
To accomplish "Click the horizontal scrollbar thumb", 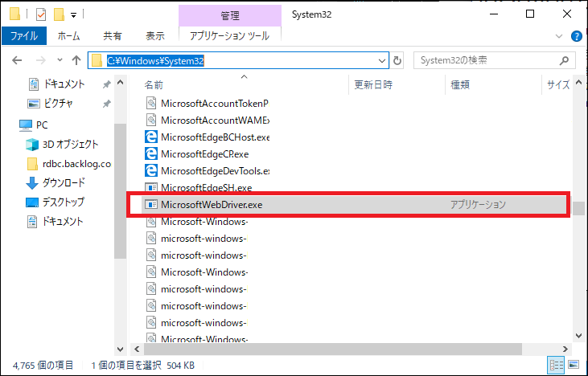I will tap(333, 349).
